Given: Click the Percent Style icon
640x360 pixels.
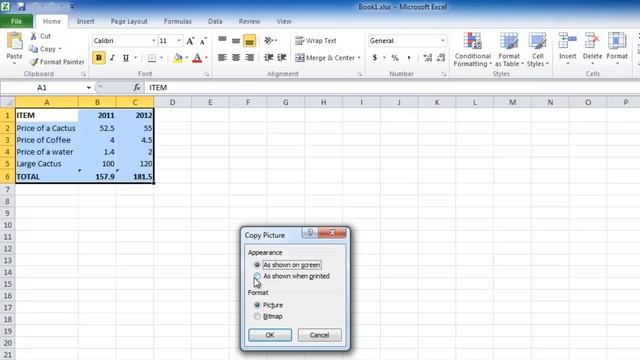Looking at the screenshot, I should click(x=395, y=58).
